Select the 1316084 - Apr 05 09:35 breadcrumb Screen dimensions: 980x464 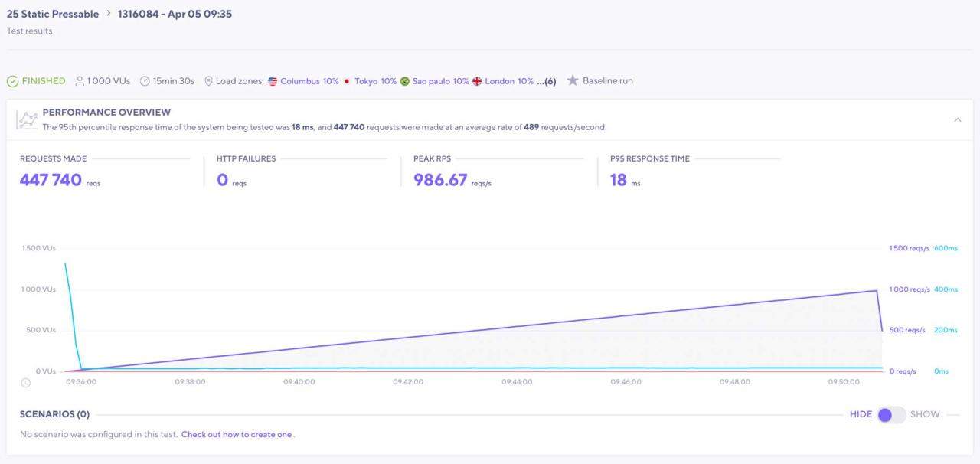[x=175, y=14]
